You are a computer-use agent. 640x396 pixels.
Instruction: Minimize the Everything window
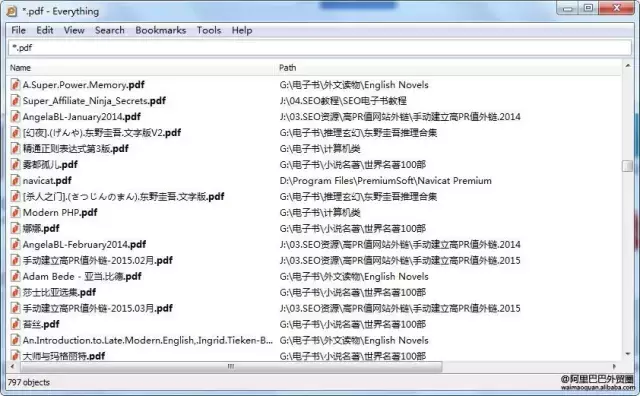[x=567, y=8]
